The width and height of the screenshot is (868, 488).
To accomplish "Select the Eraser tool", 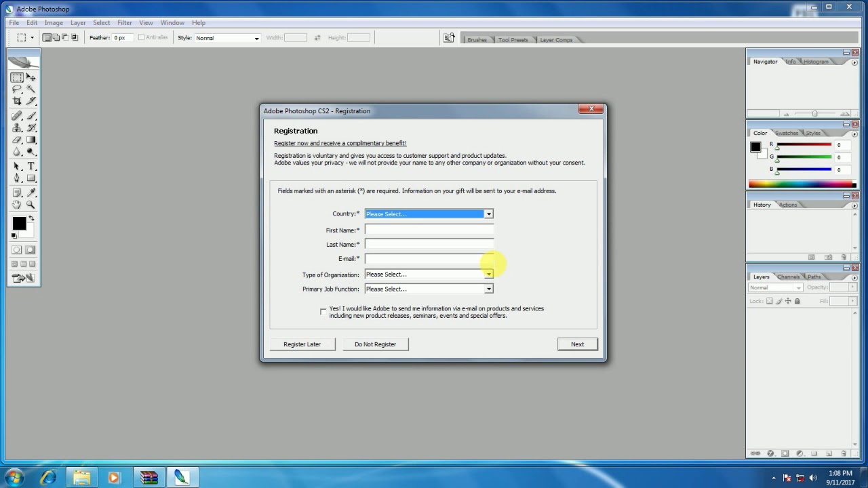I will (17, 140).
